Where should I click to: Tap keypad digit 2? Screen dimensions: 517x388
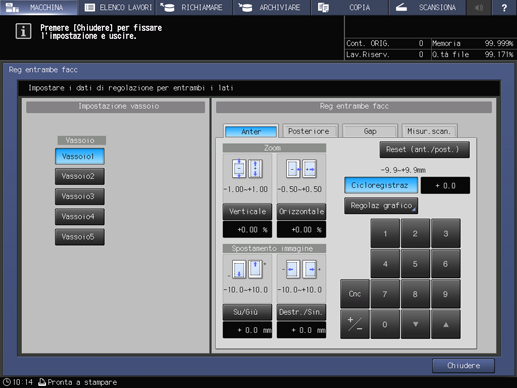(x=415, y=233)
